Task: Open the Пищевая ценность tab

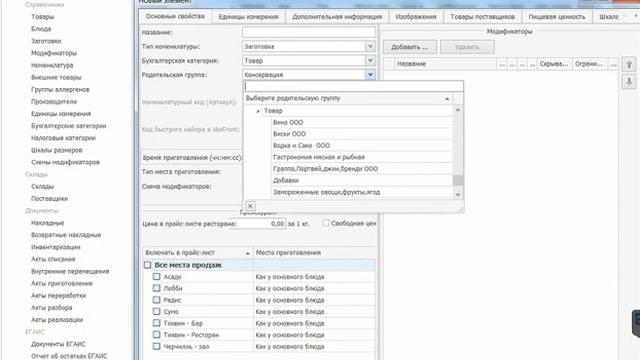Action: [x=557, y=17]
